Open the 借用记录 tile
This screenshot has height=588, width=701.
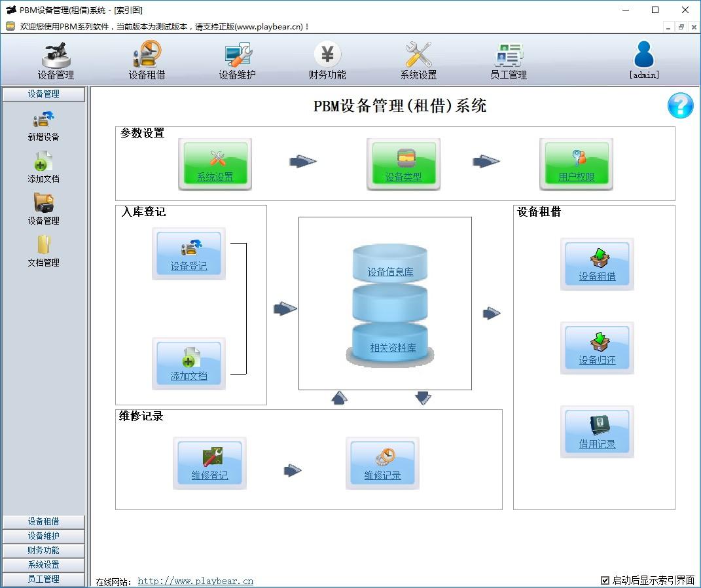tap(598, 432)
